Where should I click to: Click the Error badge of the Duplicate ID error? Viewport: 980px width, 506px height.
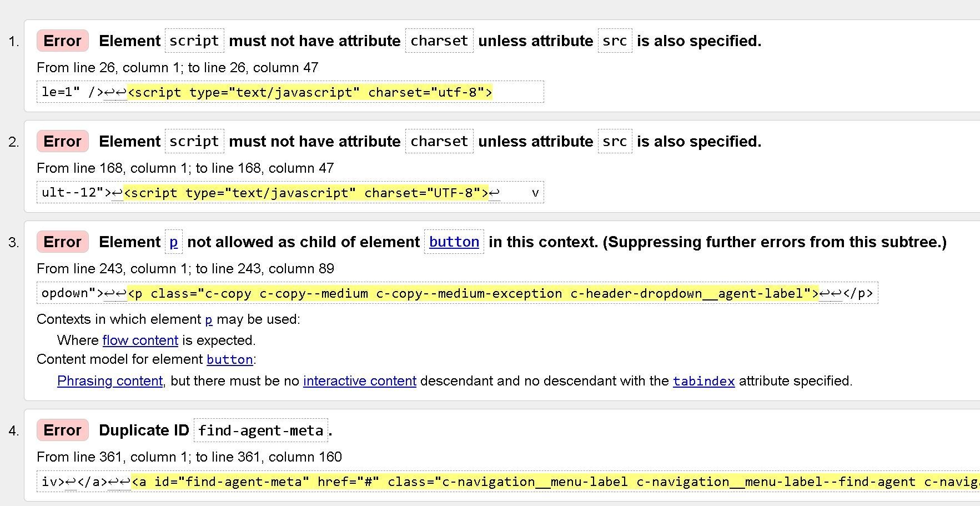62,430
